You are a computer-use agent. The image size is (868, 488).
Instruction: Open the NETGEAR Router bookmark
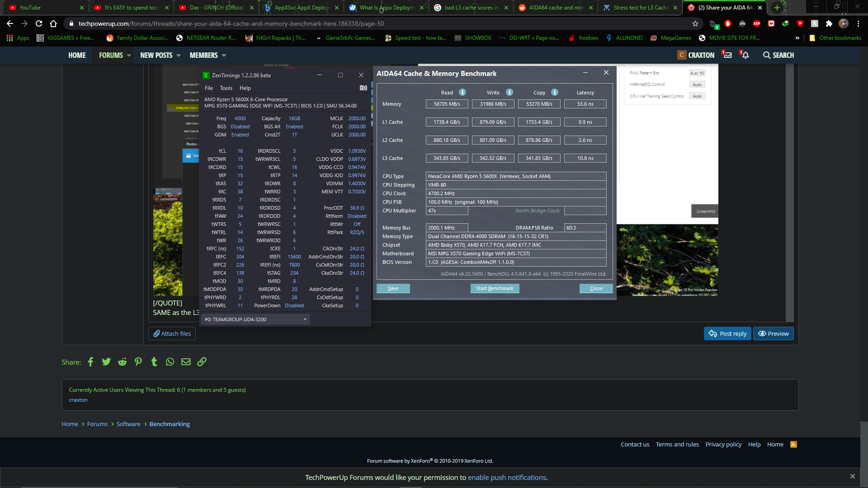pyautogui.click(x=206, y=38)
